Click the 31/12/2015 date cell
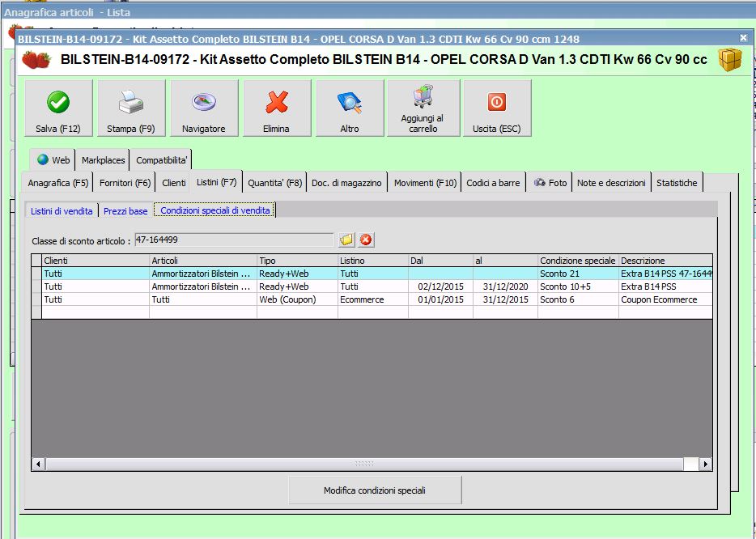This screenshot has width=756, height=539. (x=505, y=299)
